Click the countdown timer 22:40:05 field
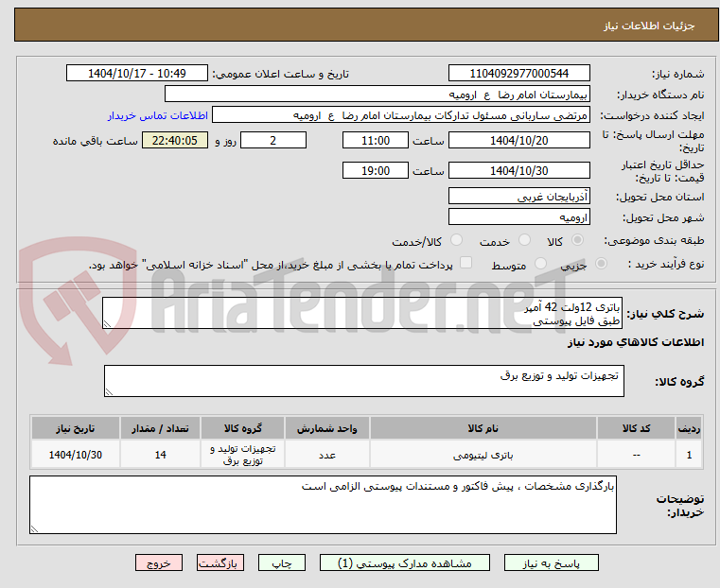The width and height of the screenshot is (720, 588). (x=175, y=140)
